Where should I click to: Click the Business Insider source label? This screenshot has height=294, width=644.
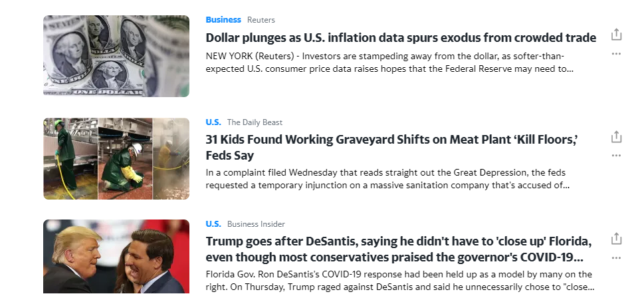coord(256,224)
